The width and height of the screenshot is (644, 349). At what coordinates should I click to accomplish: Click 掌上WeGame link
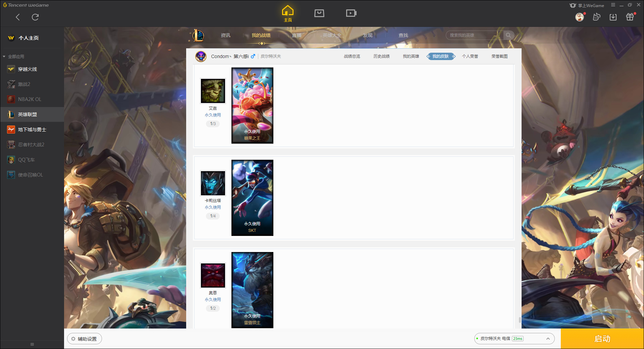click(587, 5)
